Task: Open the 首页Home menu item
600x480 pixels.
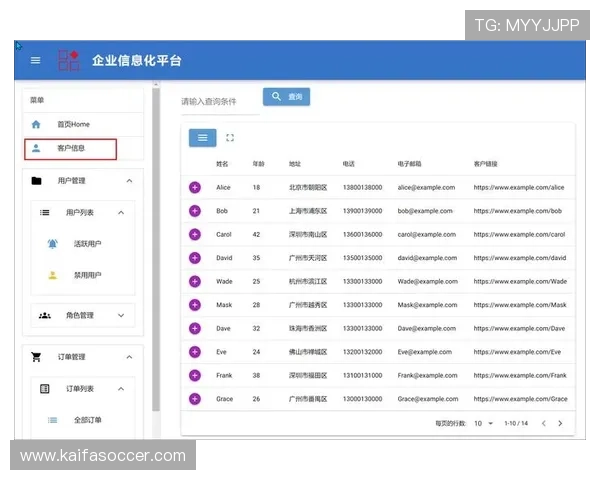Action: pos(83,124)
